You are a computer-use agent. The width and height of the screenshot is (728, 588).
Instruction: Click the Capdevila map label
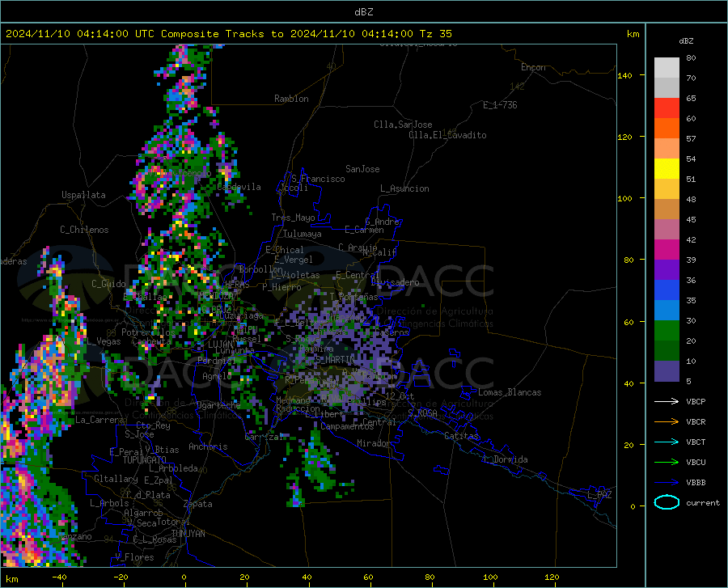coord(239,187)
